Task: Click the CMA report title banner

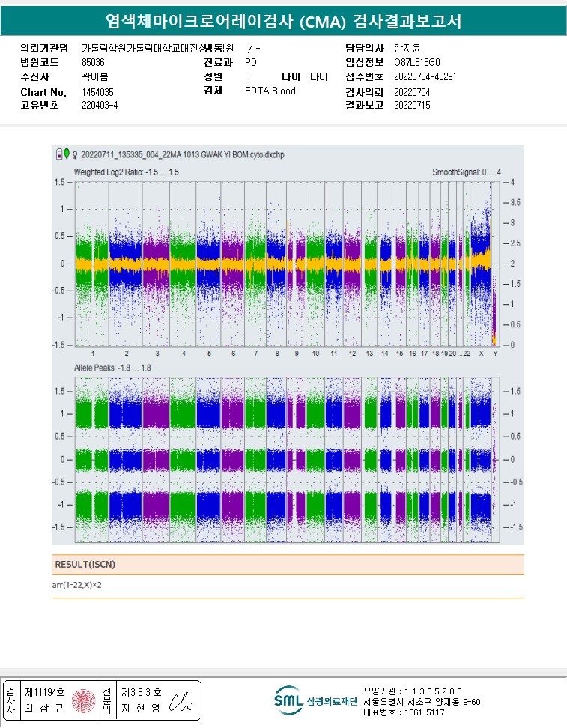Action: coord(283,22)
